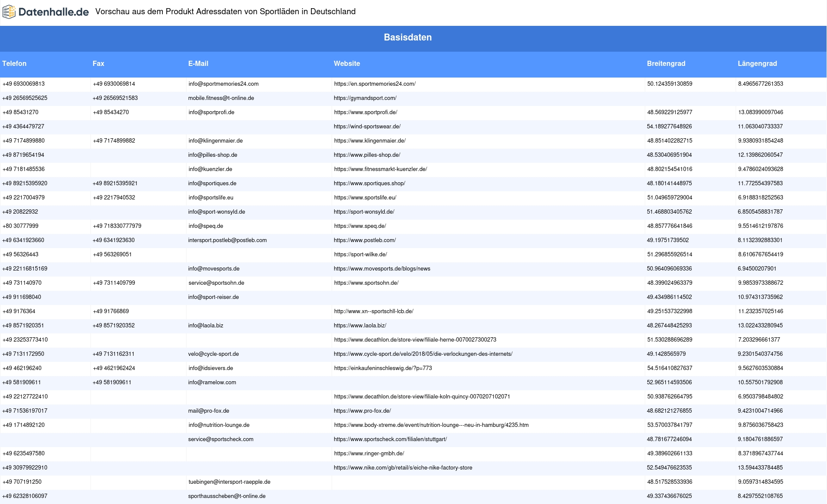Open https://www.pro-fox.de/ website entry
827x504 pixels.
(362, 411)
